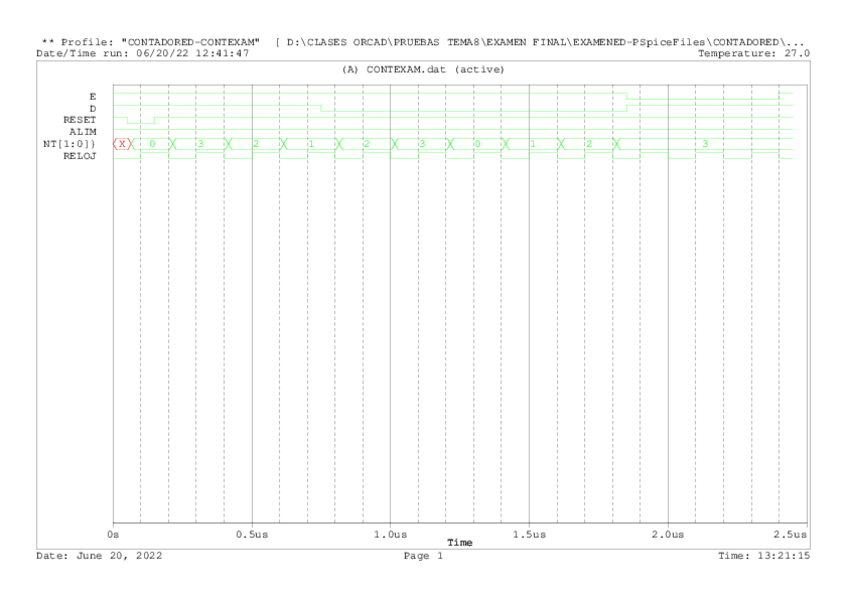Click the bold Time axis title
Viewport: 848px width, 599px height.
point(459,543)
